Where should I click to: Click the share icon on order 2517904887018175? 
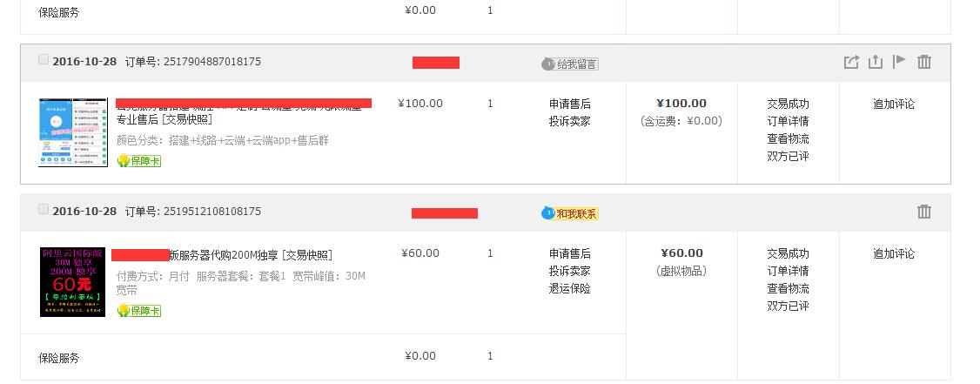point(851,62)
